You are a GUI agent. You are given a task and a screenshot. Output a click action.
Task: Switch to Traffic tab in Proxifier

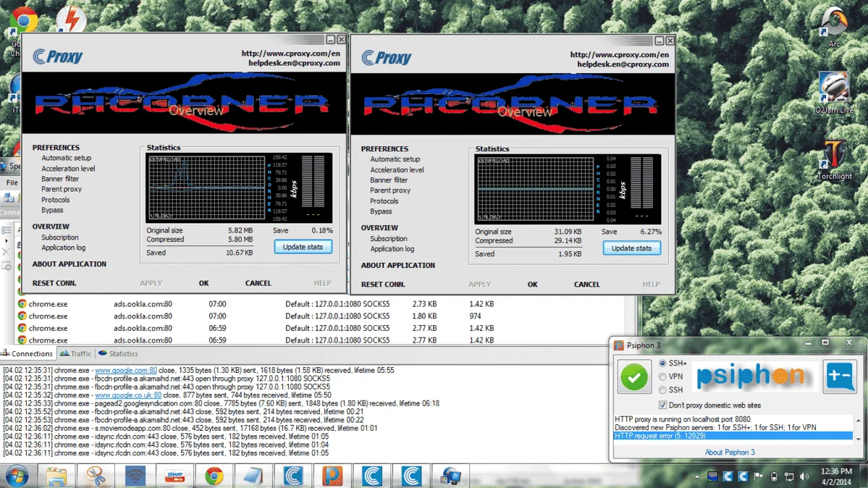pos(75,353)
